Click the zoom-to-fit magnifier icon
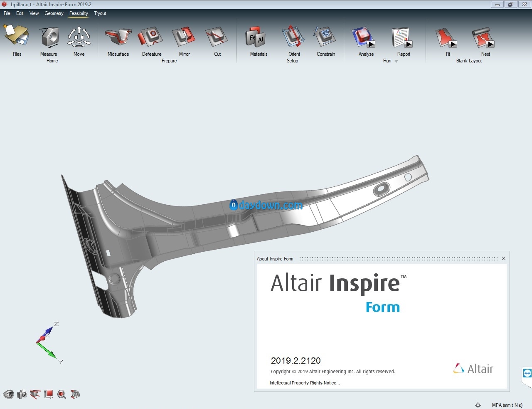The image size is (532, 409). [x=62, y=394]
